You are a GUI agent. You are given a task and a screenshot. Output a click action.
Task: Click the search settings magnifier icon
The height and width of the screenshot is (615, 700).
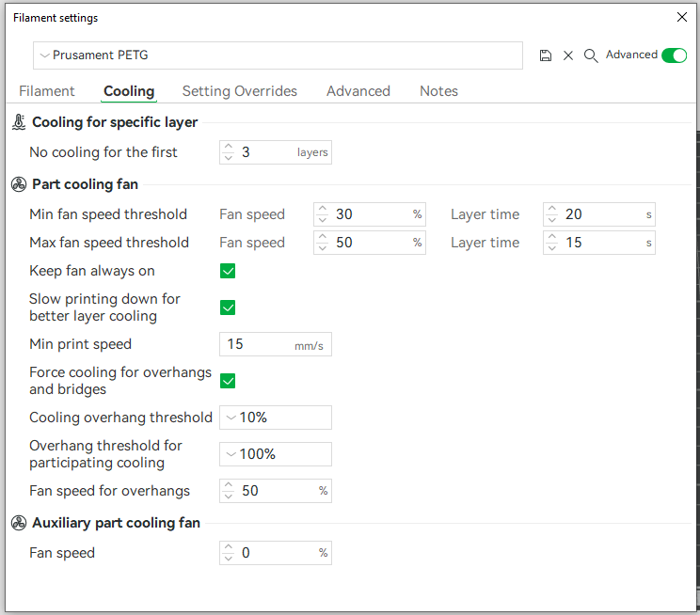point(591,55)
